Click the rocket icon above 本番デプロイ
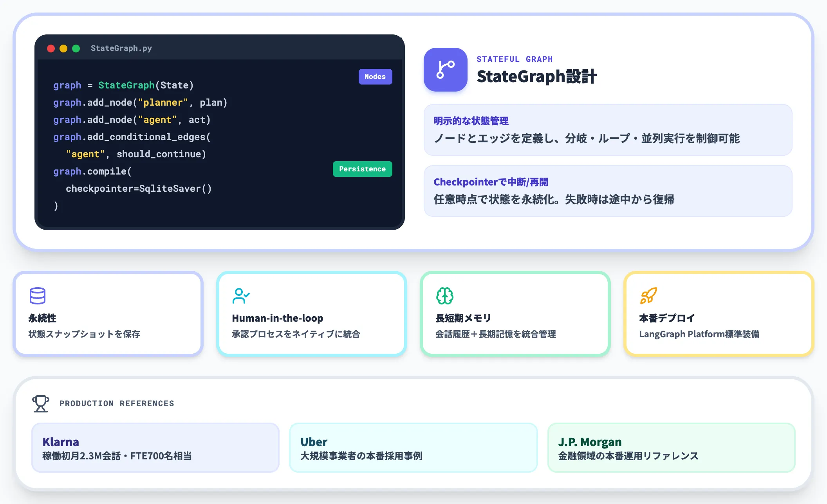 pos(648,296)
